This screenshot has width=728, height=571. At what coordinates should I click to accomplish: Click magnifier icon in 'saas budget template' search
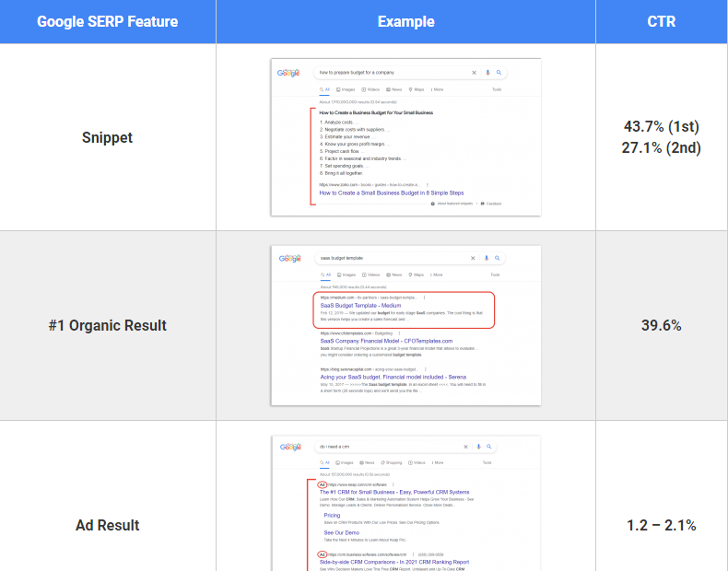click(x=498, y=258)
